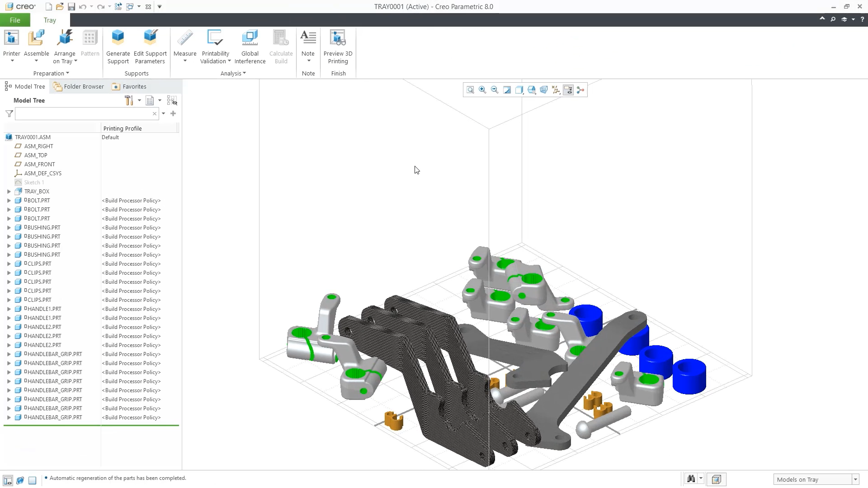The width and height of the screenshot is (868, 488).
Task: Expand the BOLT.PRT first tree node
Action: pyautogui.click(x=9, y=201)
